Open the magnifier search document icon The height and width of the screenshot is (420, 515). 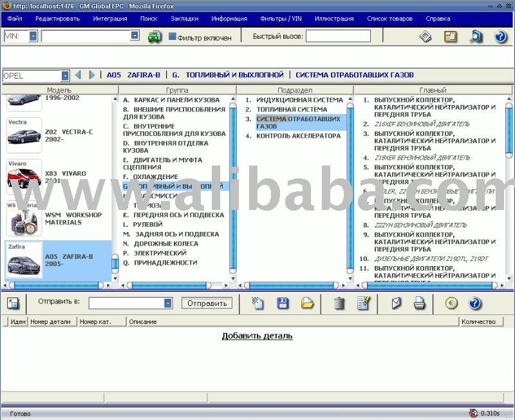(476, 36)
